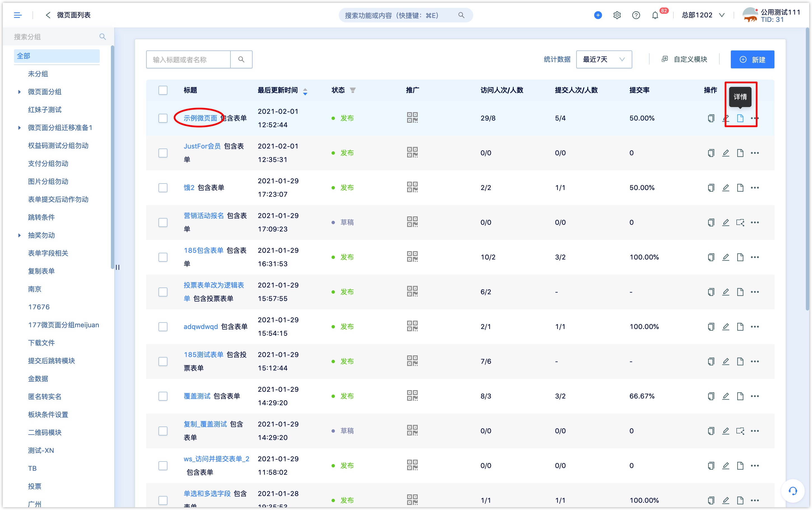Toggle the hamburger menu icon
The image size is (812, 510).
[x=18, y=15]
